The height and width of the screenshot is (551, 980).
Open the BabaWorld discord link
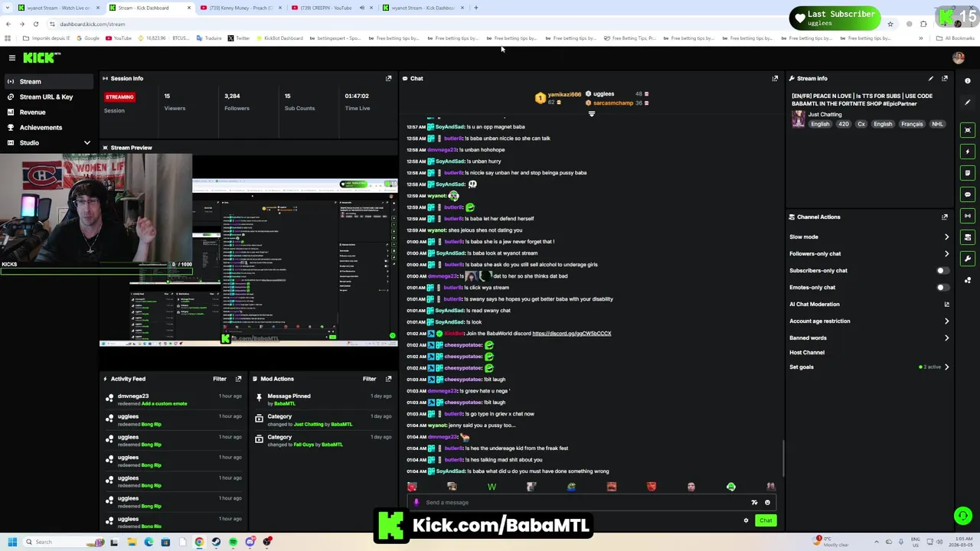pos(571,334)
